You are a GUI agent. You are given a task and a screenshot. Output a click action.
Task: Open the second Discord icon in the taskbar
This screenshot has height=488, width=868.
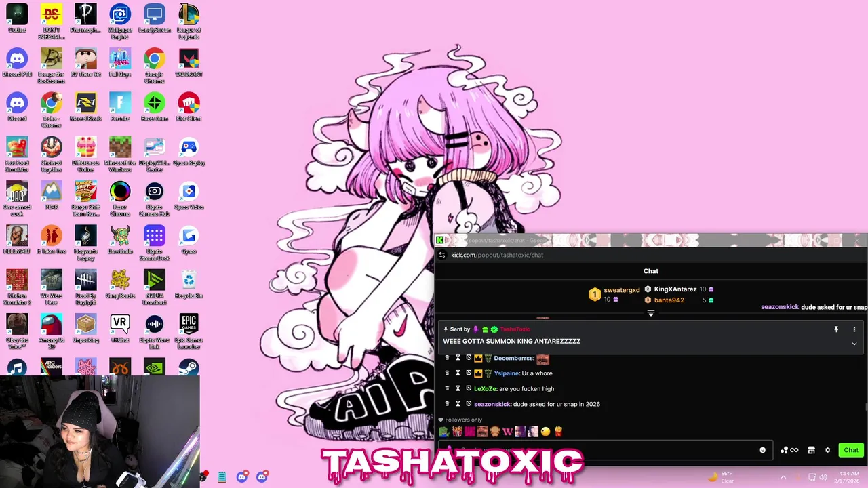click(262, 476)
